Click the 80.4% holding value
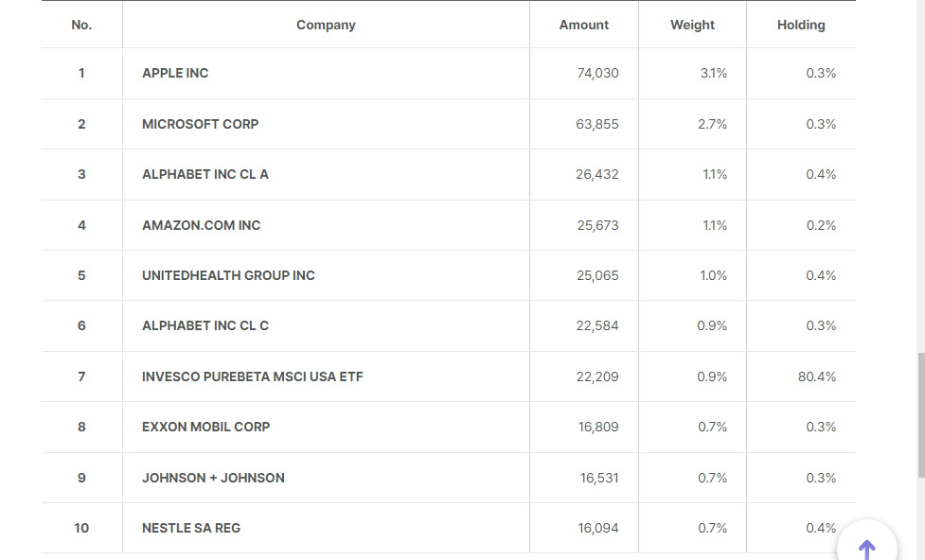Viewport: 925px width, 560px height. pos(816,376)
